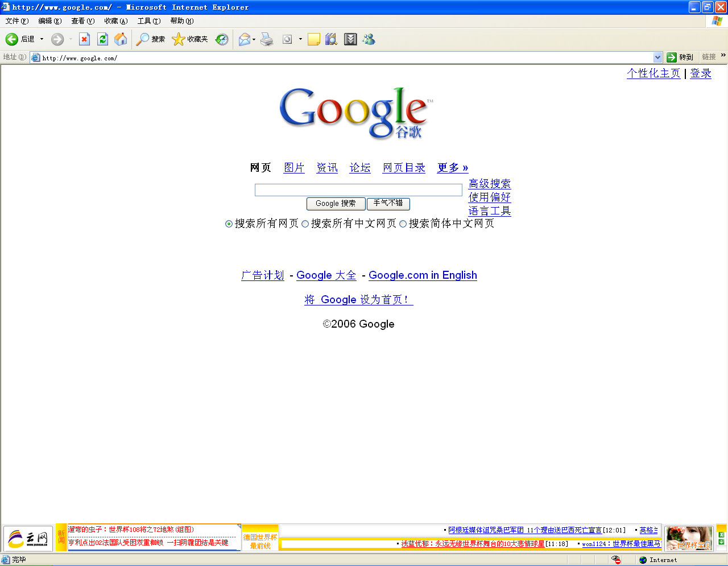Viewport: 728px width, 566px height.
Task: Click the yellow note toolbar icon
Action: click(314, 39)
